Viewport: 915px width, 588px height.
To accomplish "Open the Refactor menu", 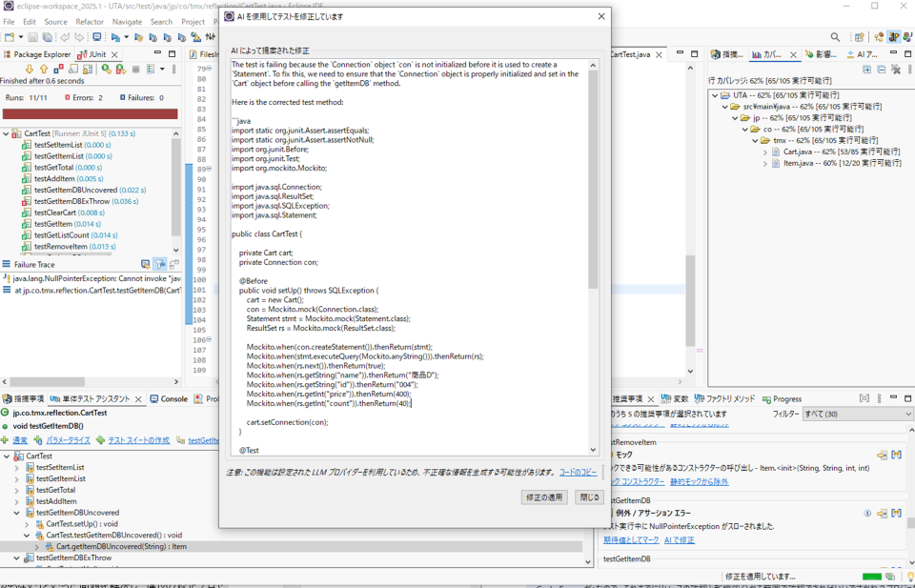I will (x=90, y=21).
